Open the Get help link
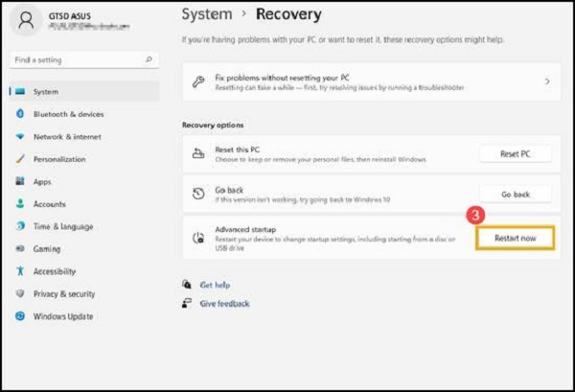This screenshot has width=575, height=392. point(215,285)
